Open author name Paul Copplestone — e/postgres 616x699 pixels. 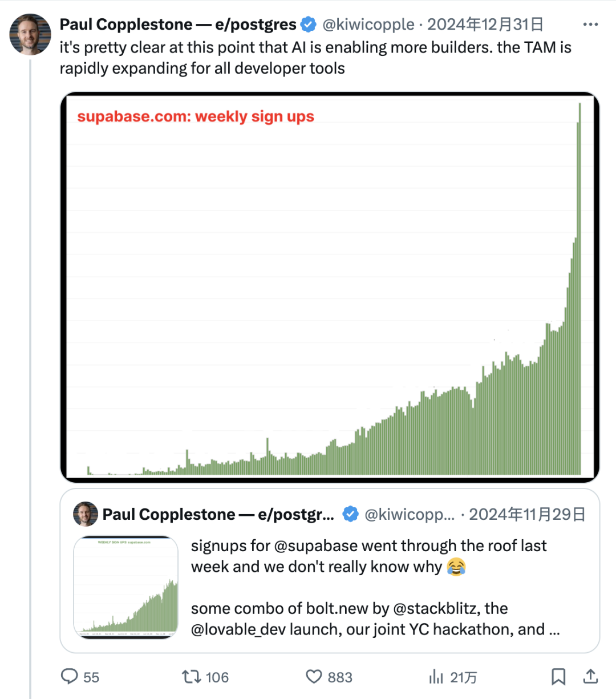coord(178,25)
